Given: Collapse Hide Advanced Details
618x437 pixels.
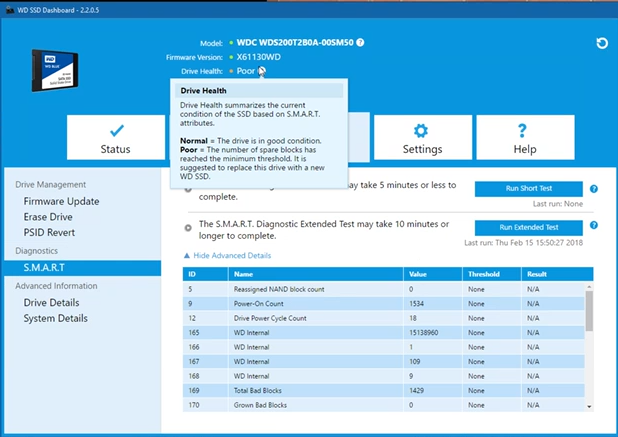Looking at the screenshot, I should 228,256.
